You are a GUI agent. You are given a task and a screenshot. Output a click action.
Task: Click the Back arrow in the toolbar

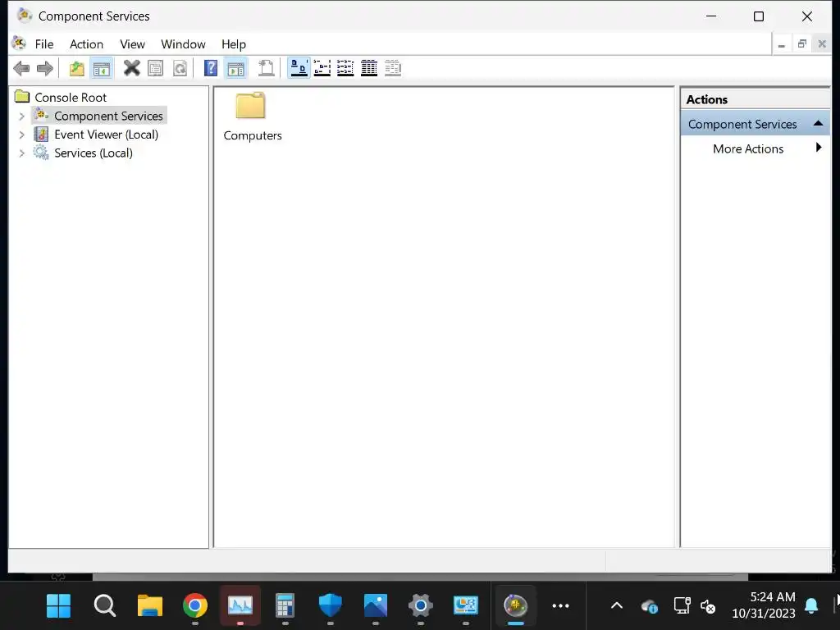pos(21,68)
